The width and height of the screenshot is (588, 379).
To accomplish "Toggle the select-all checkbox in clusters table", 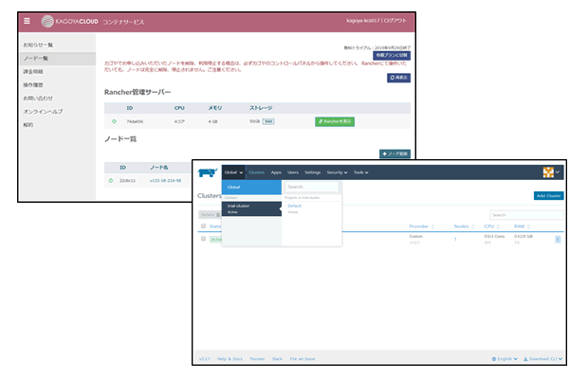I will pos(203,226).
